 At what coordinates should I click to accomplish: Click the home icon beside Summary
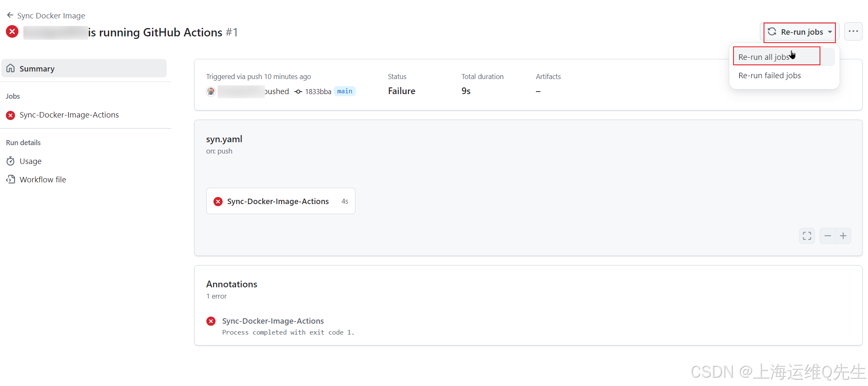(x=10, y=68)
